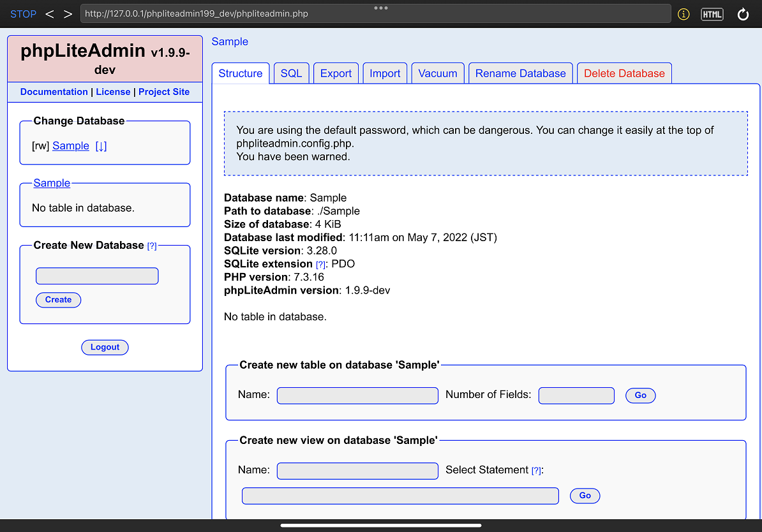Focus the new database name field
Viewport: 762px width, 532px height.
(97, 276)
